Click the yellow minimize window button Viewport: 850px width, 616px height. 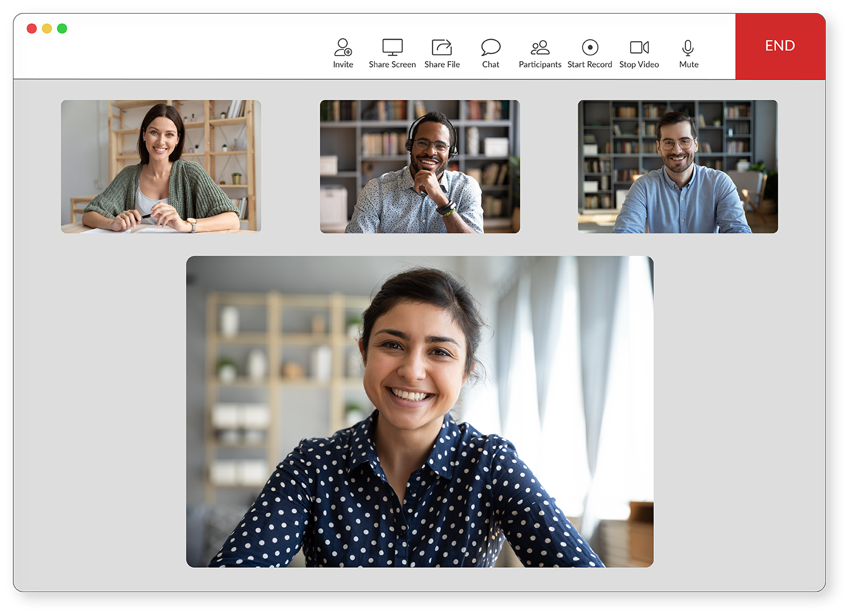(x=47, y=28)
